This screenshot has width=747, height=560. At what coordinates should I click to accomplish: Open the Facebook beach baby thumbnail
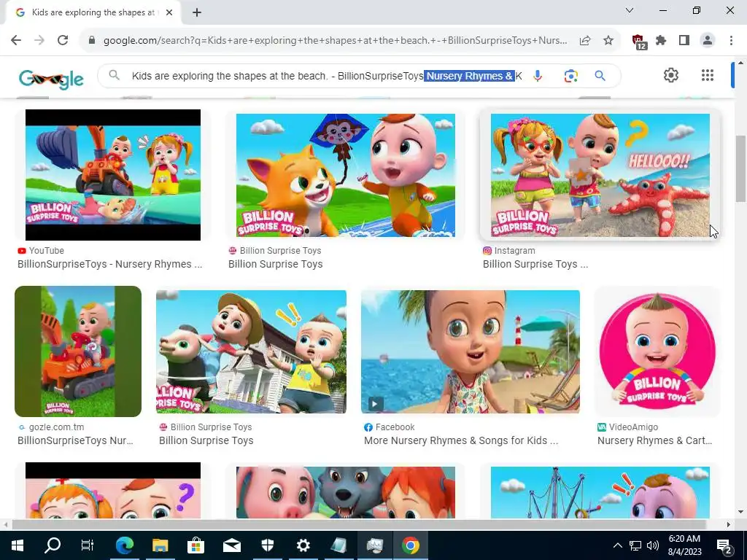point(471,351)
